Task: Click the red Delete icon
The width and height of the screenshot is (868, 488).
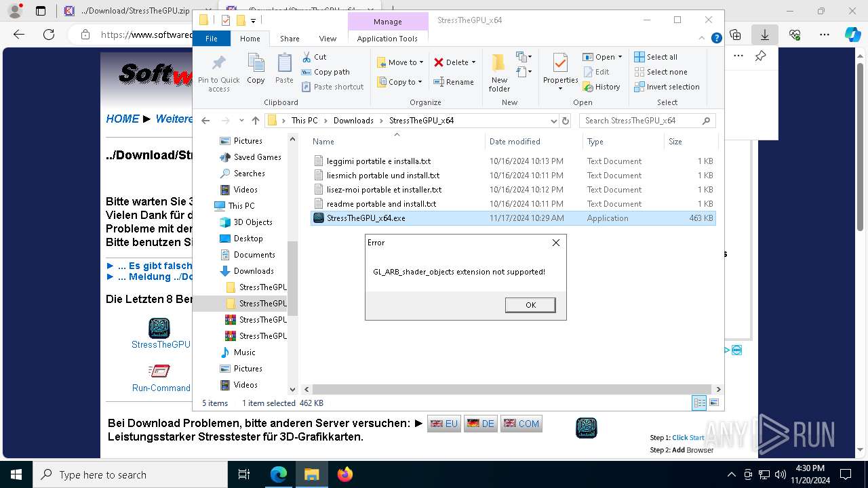Action: point(439,62)
